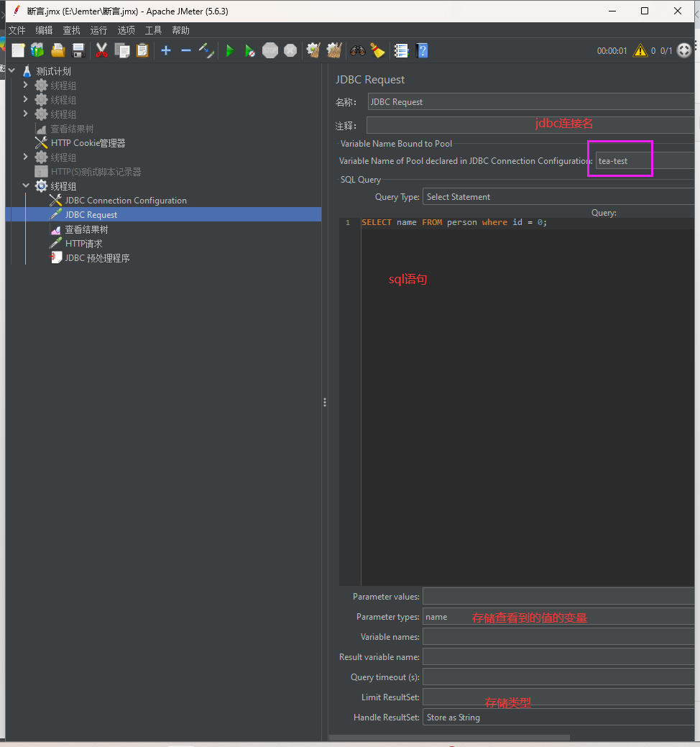Click the split-pane divider handle dots
This screenshot has width=700, height=747.
point(325,403)
